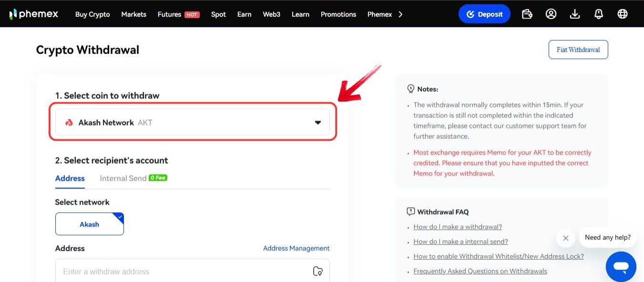This screenshot has height=282, width=644.
Task: Click the Deposit button
Action: pos(484,14)
